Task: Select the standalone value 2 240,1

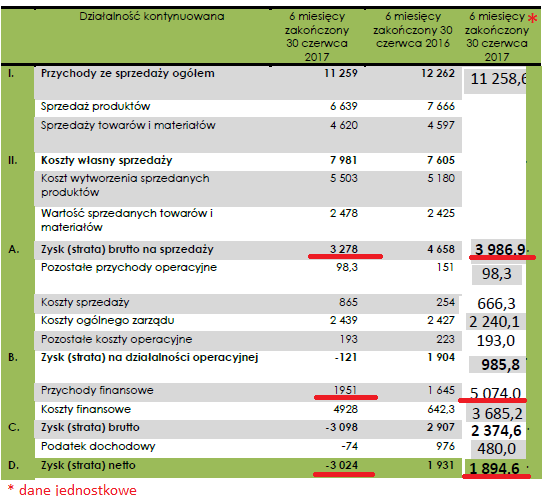Action: tap(494, 322)
